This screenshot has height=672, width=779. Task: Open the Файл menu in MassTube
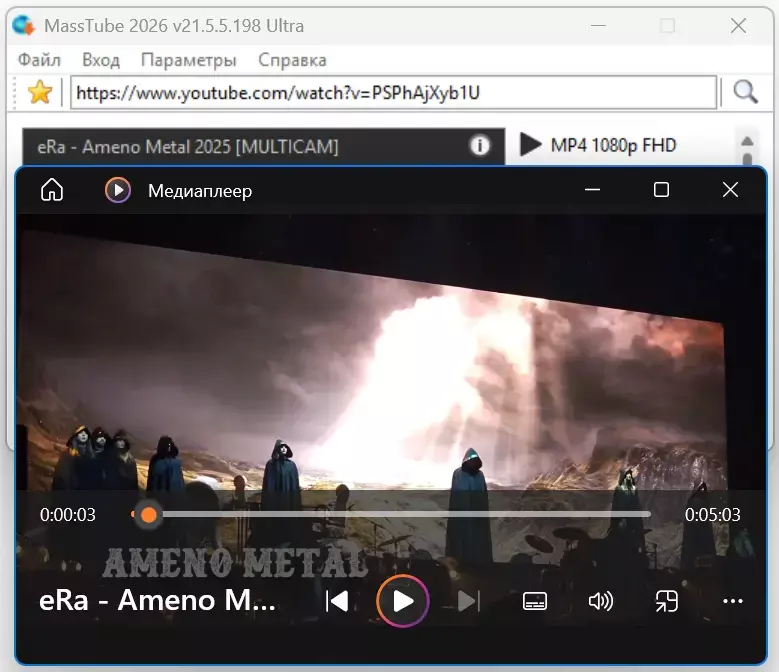[x=39, y=60]
